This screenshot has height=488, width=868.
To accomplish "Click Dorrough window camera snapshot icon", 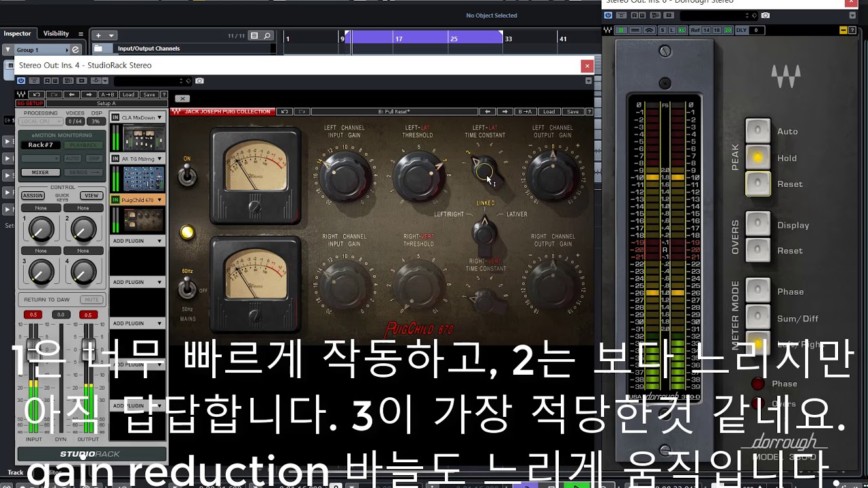I will pyautogui.click(x=766, y=15).
